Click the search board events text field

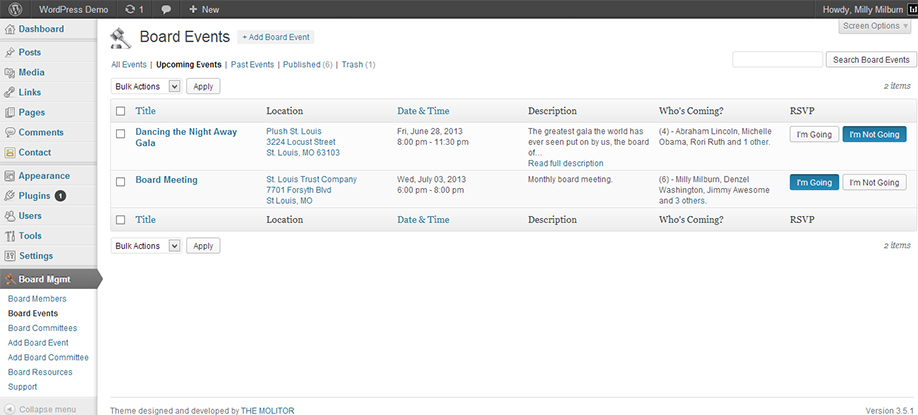point(777,60)
